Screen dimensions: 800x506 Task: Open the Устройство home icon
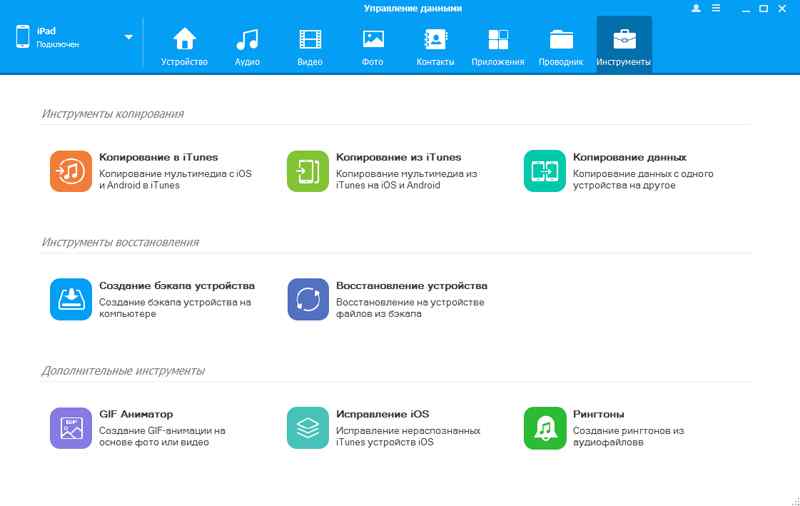point(184,39)
